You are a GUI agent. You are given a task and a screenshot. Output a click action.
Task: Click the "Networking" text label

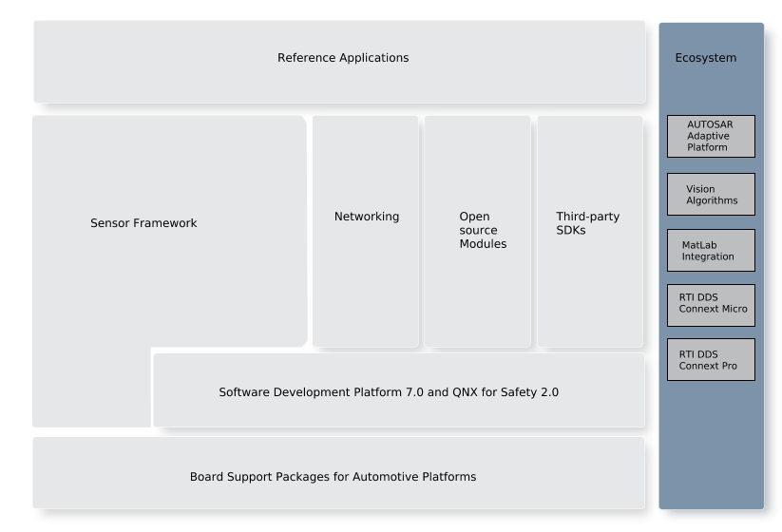coord(366,217)
